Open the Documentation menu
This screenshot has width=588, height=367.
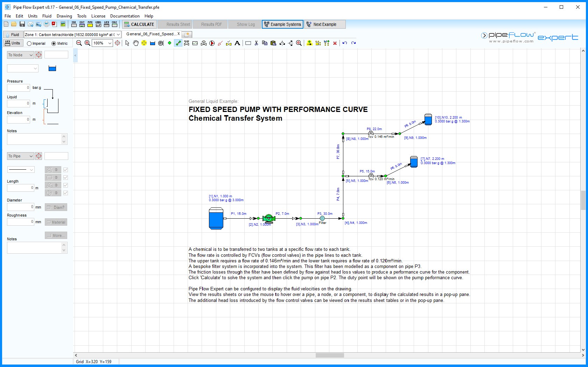(x=125, y=16)
